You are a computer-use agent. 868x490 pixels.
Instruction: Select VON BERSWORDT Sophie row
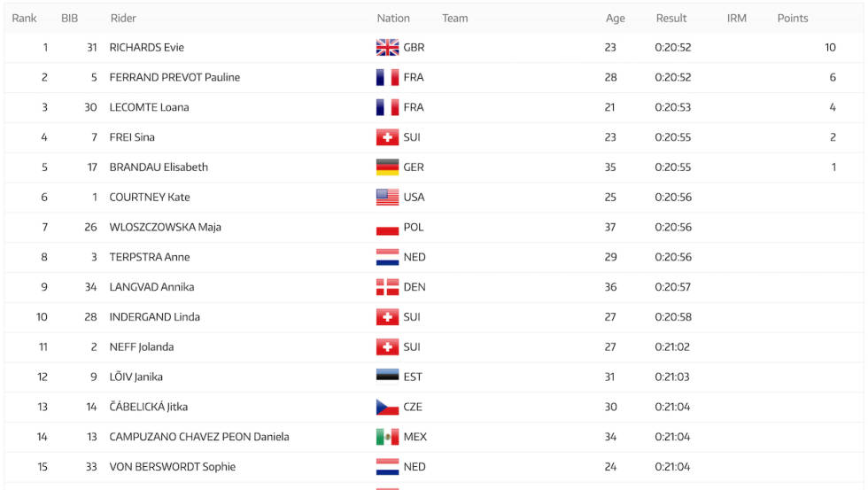[x=434, y=467]
